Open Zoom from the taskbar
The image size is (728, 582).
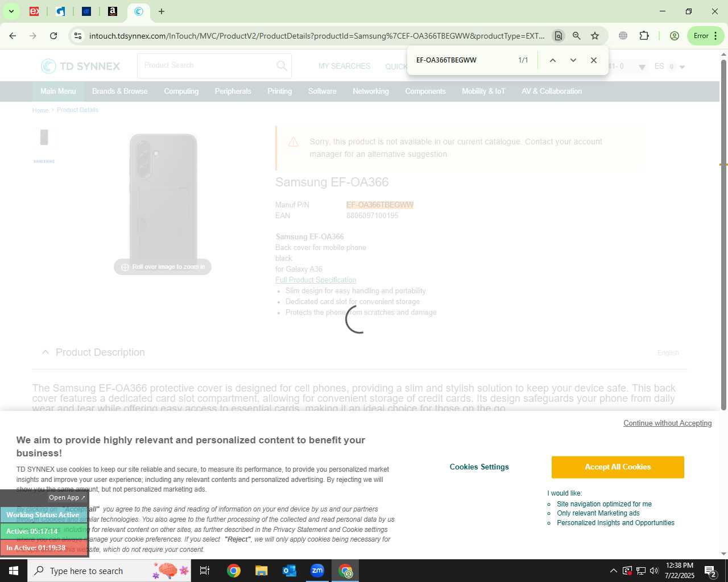(317, 571)
